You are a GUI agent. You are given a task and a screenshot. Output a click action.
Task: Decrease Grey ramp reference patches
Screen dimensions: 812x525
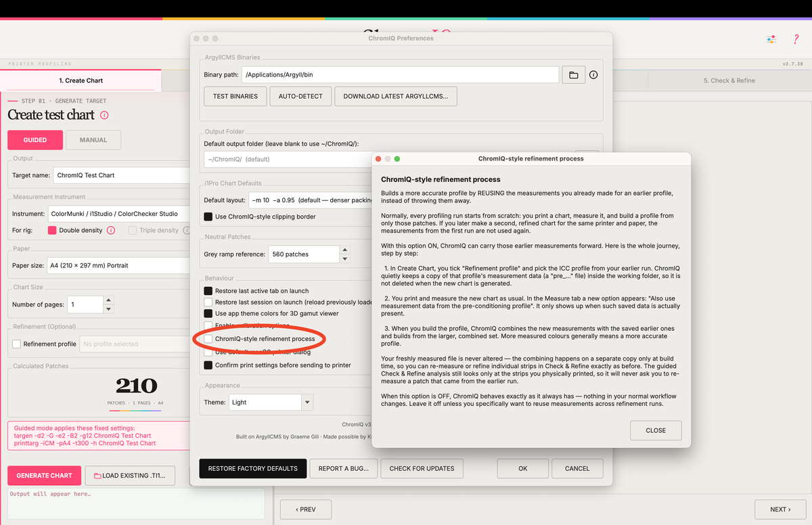point(345,258)
